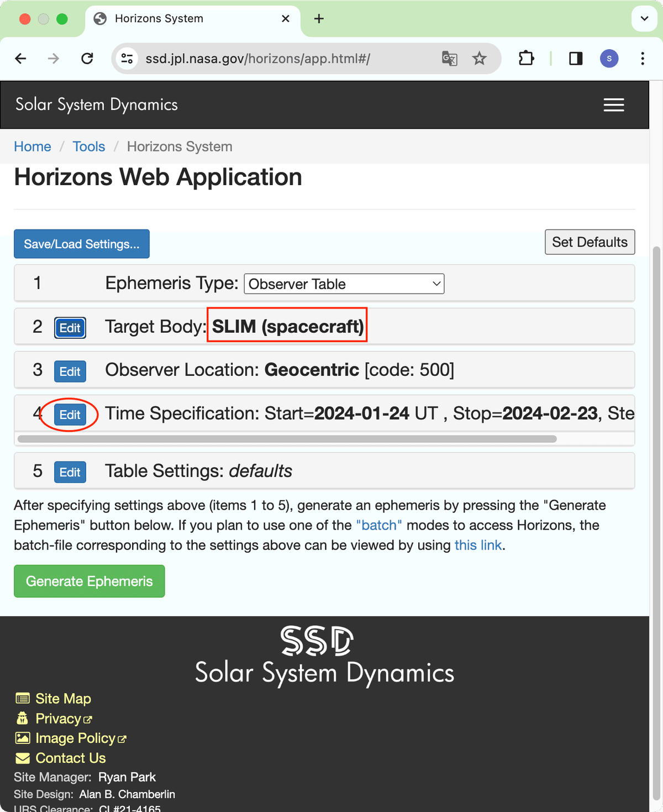Screen dimensions: 663x812
Task: Open the Chrome three-dot menu
Action: (643, 59)
